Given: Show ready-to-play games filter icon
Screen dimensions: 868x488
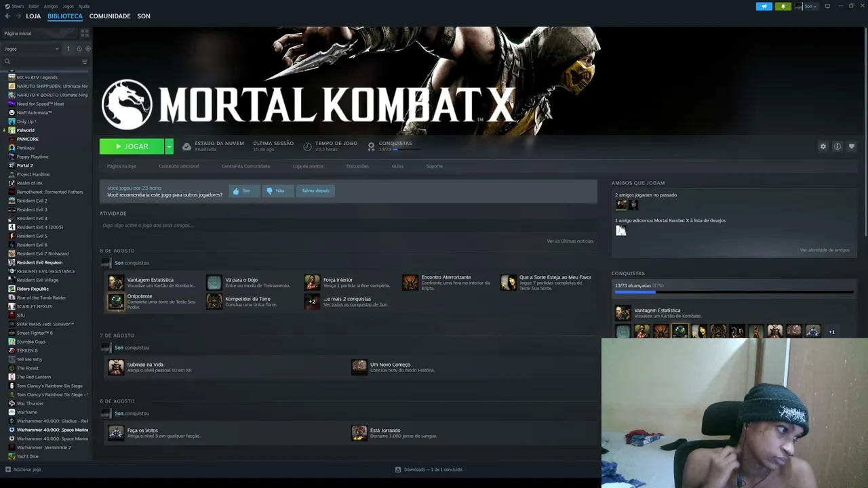Looking at the screenshot, I should (x=87, y=49).
